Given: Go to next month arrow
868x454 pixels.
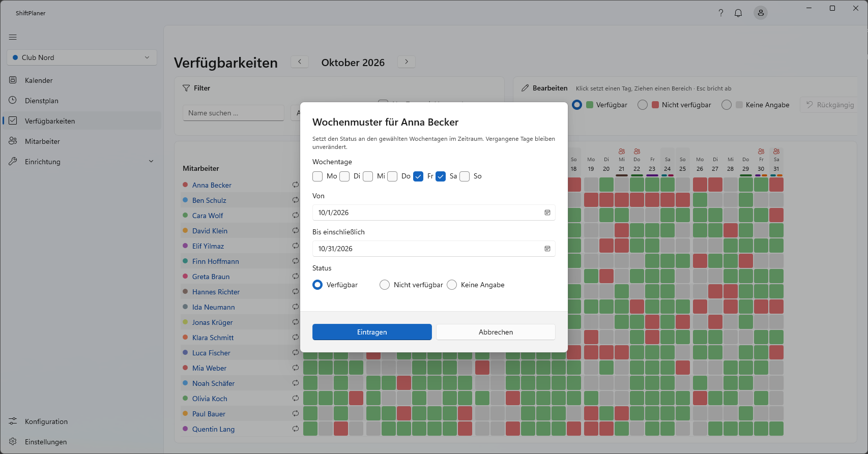Looking at the screenshot, I should pyautogui.click(x=407, y=62).
